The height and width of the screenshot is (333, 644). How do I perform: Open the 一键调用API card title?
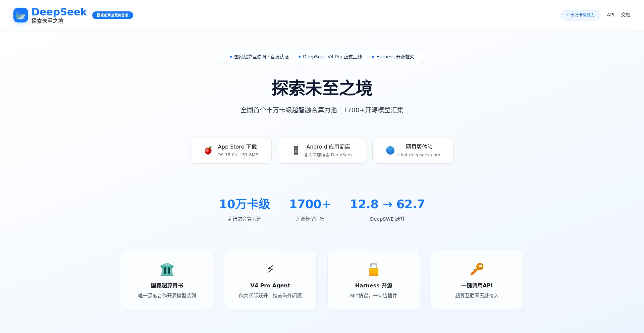[x=477, y=285]
